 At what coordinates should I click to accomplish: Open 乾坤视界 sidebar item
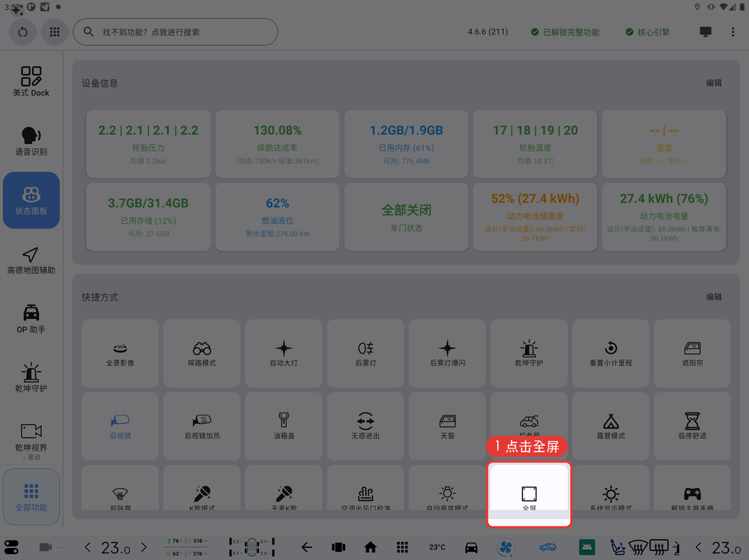click(31, 436)
